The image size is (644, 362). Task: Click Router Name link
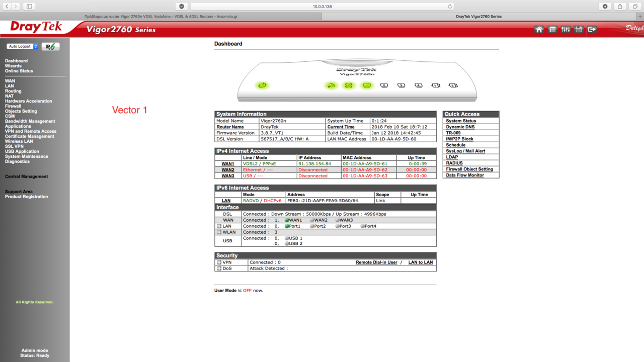(x=230, y=127)
